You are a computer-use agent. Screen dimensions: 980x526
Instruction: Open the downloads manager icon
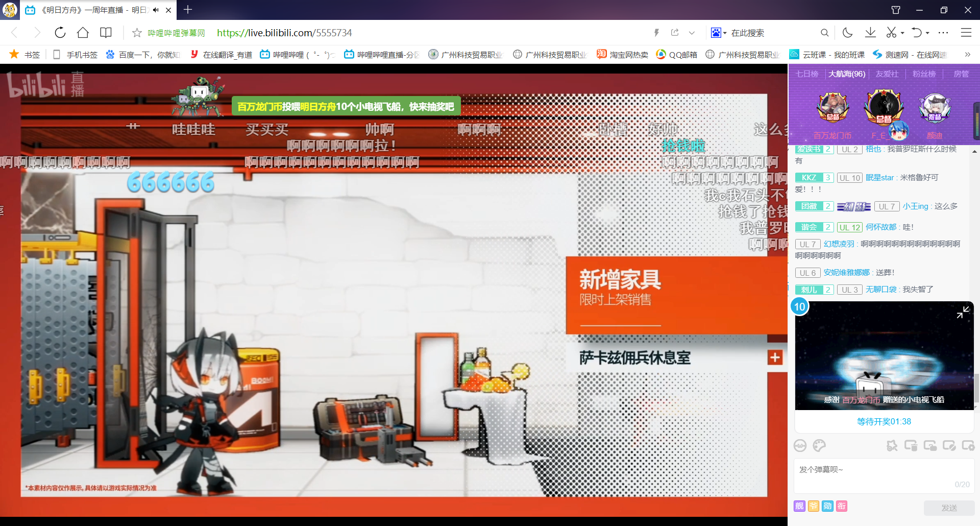[870, 33]
